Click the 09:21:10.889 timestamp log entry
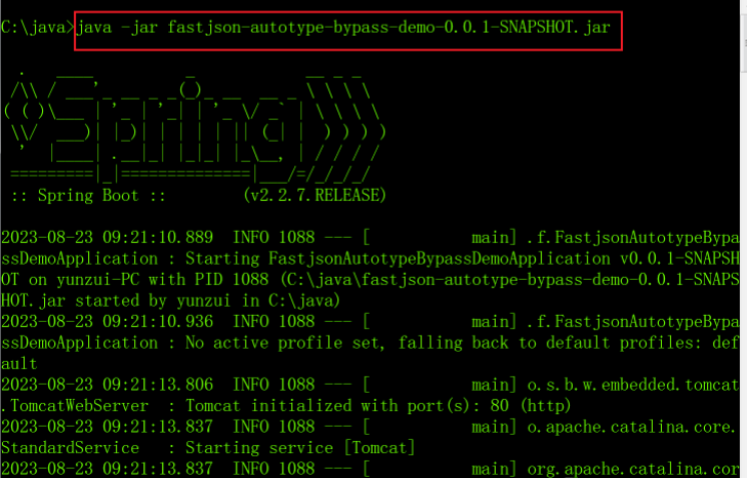Screen dimensions: 747x478 coord(107,237)
